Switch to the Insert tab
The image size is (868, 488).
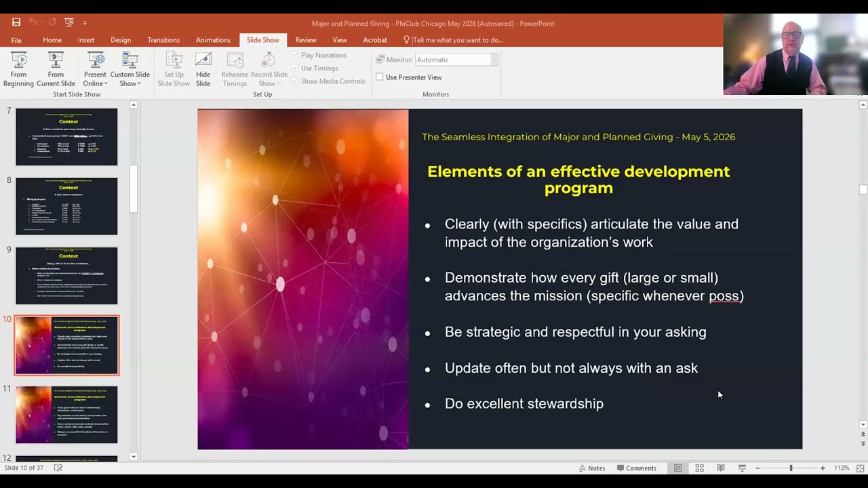86,40
